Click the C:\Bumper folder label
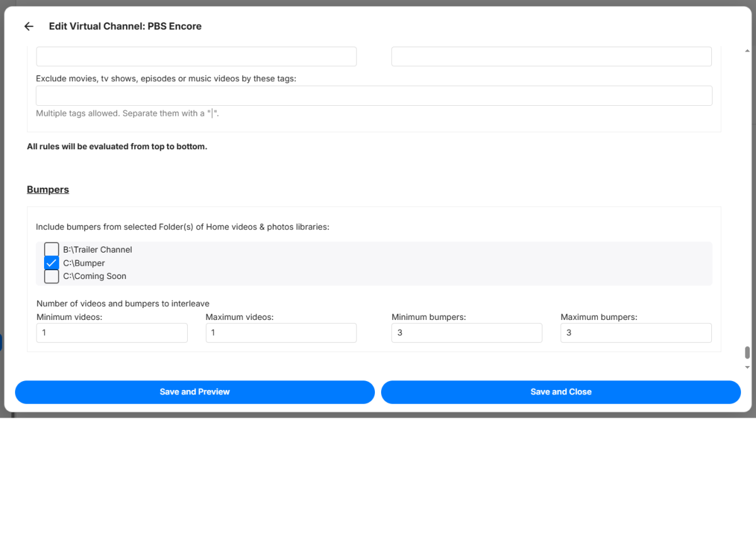The height and width of the screenshot is (560, 756). tap(84, 263)
